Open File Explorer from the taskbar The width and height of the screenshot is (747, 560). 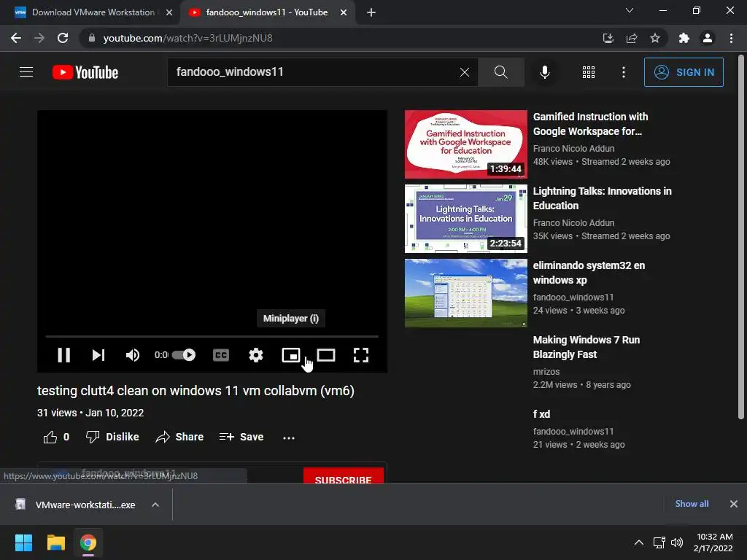tap(55, 542)
